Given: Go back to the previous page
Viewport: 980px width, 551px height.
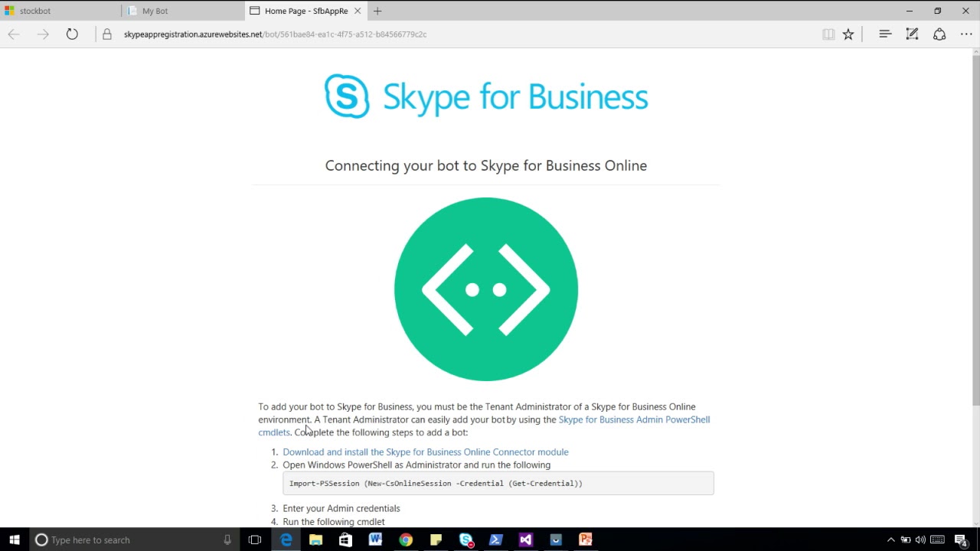Looking at the screenshot, I should point(14,34).
